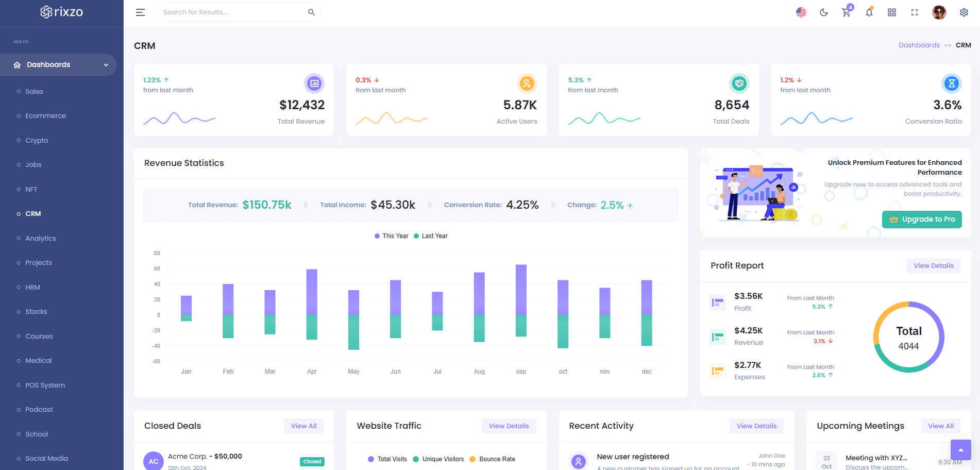The image size is (980, 470).
Task: Click the Total 4044 donut chart
Action: pyautogui.click(x=909, y=337)
